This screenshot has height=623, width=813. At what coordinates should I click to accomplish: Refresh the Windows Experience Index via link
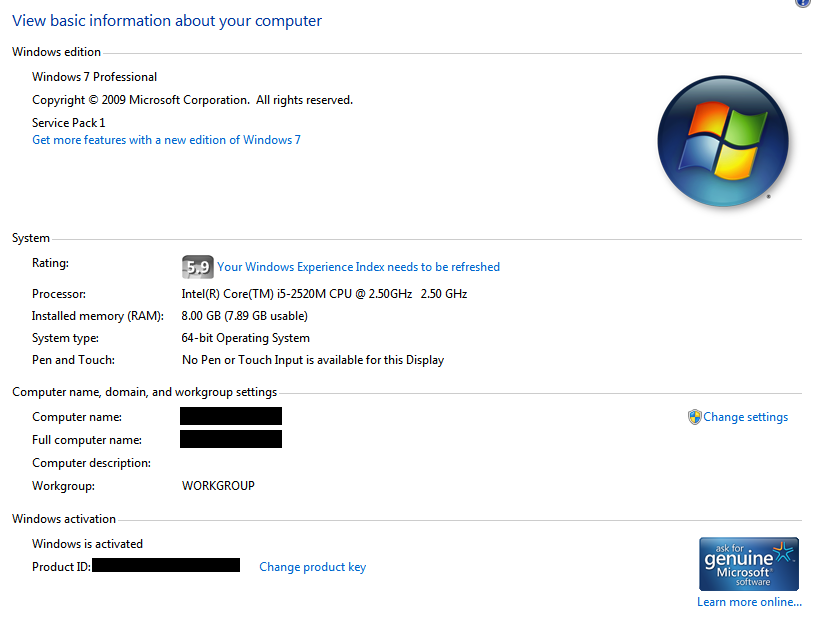358,267
